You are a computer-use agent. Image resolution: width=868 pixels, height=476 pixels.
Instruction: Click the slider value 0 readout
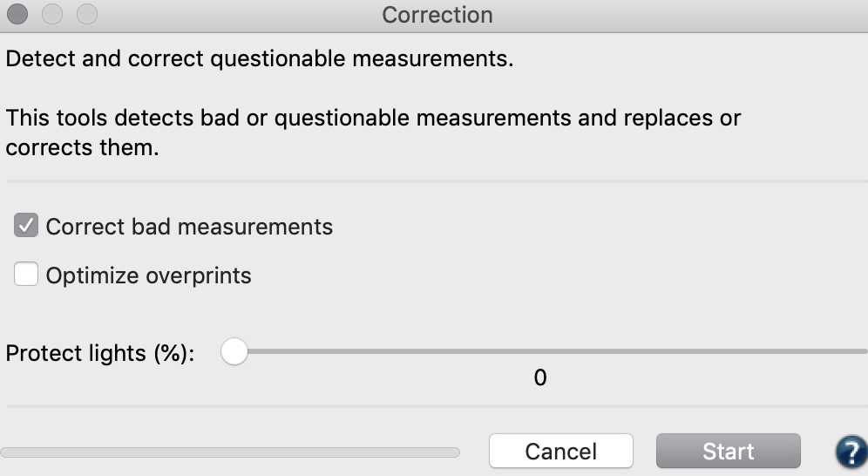(540, 378)
